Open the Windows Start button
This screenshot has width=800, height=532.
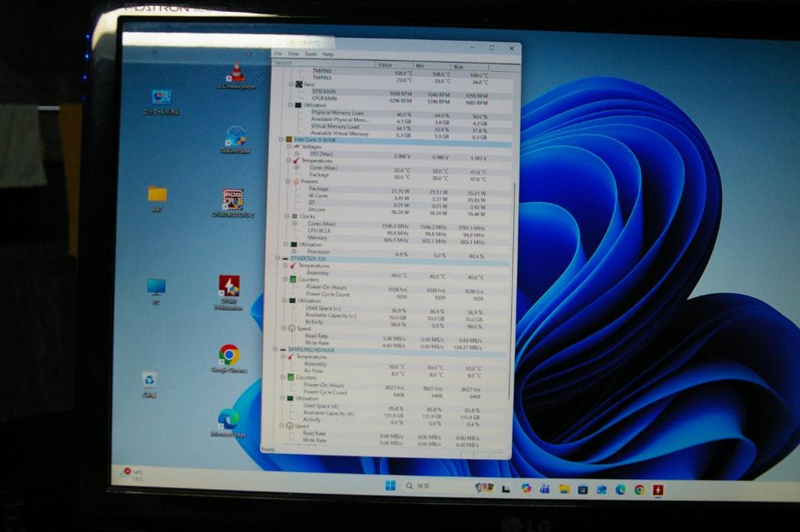pos(390,485)
